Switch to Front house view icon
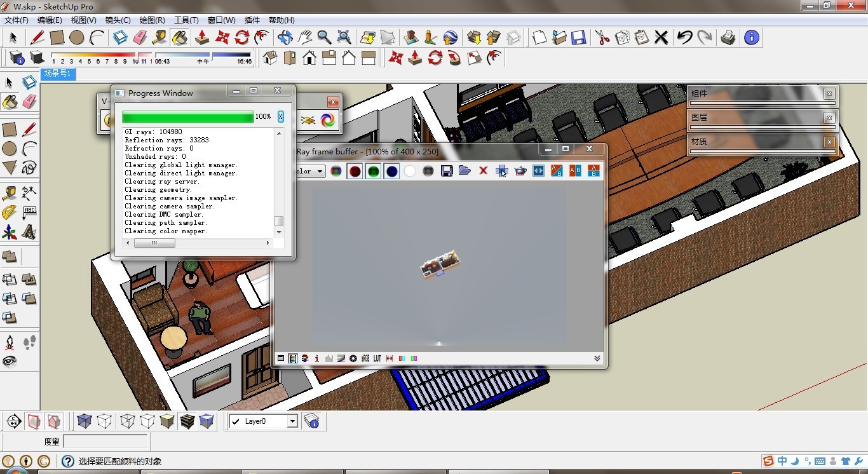 pyautogui.click(x=309, y=58)
